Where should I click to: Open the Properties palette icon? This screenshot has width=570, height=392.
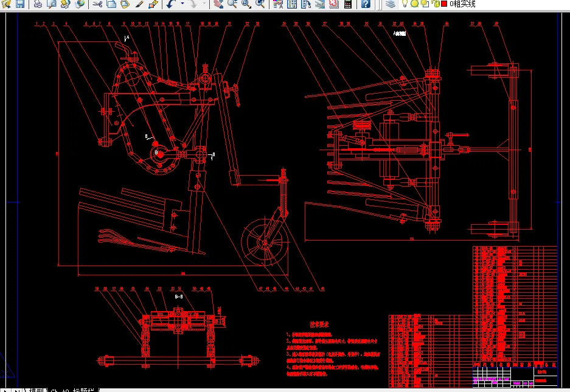[x=278, y=4]
